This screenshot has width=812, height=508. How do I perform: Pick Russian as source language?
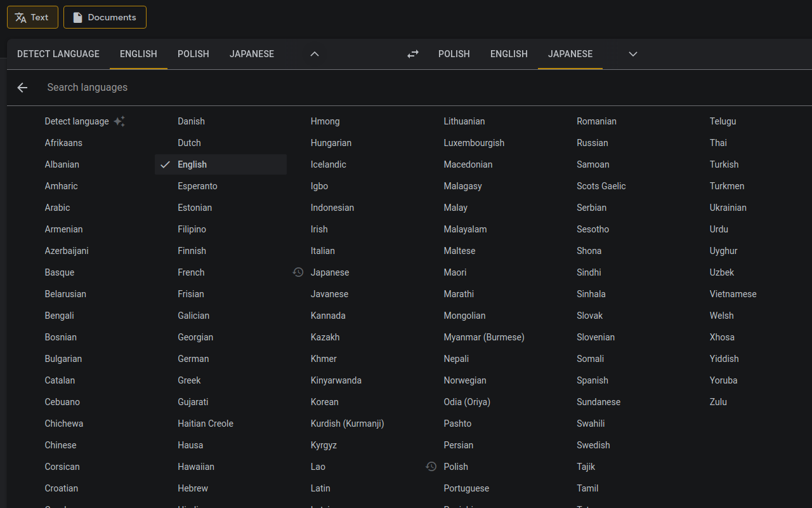coord(593,143)
